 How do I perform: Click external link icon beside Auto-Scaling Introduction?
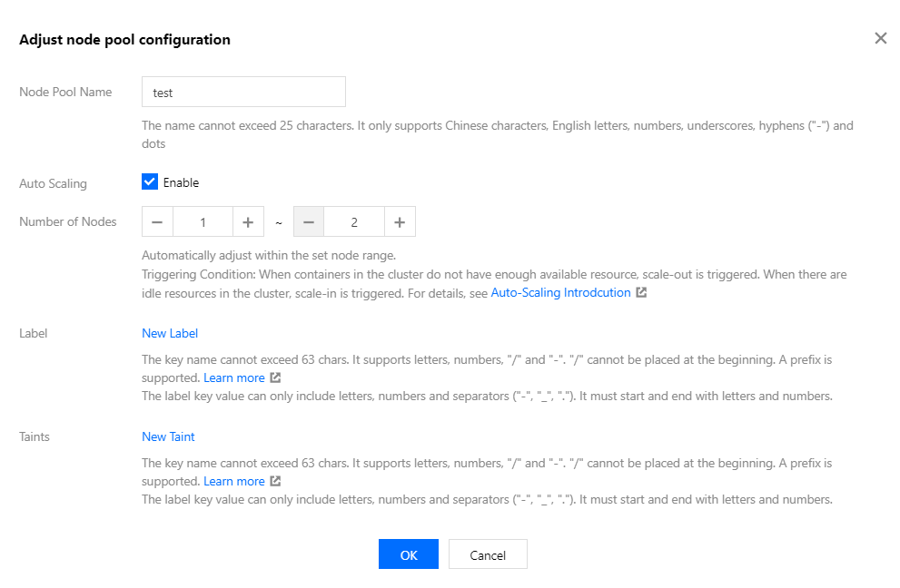point(641,293)
